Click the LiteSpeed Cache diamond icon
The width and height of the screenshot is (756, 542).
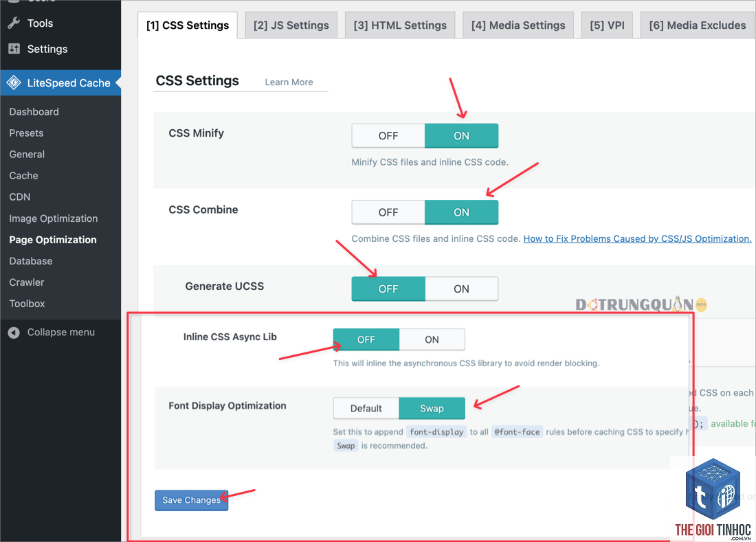coord(14,83)
